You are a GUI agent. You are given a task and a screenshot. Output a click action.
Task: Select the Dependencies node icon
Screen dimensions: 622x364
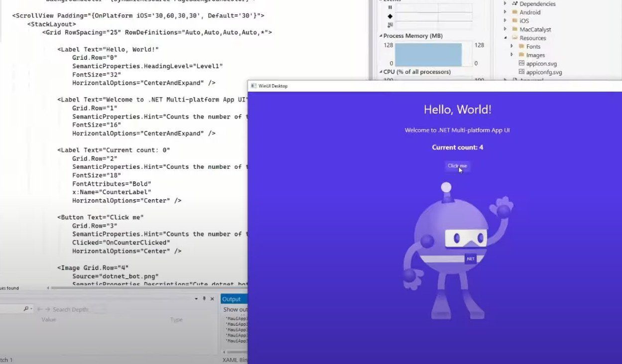pyautogui.click(x=515, y=4)
